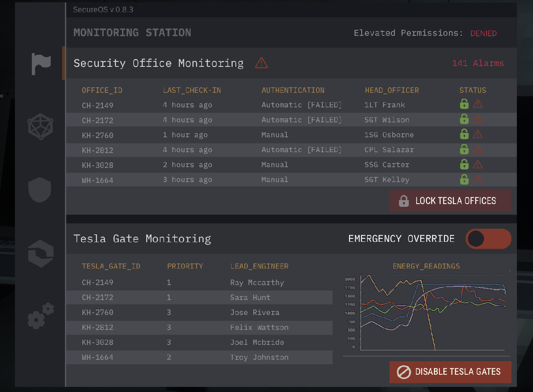This screenshot has height=392, width=533.
Task: Open the gears settings icon in sidebar
Action: coord(41,316)
